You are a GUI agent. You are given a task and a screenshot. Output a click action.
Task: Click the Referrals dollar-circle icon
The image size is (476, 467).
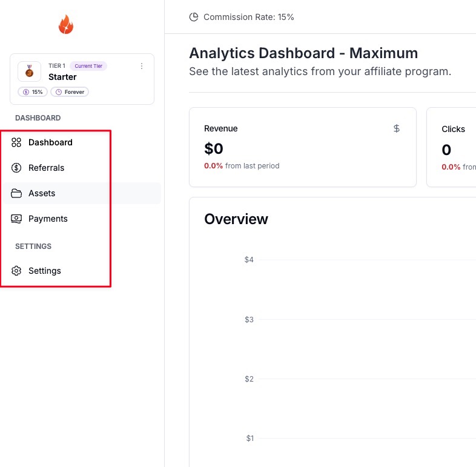tap(16, 168)
